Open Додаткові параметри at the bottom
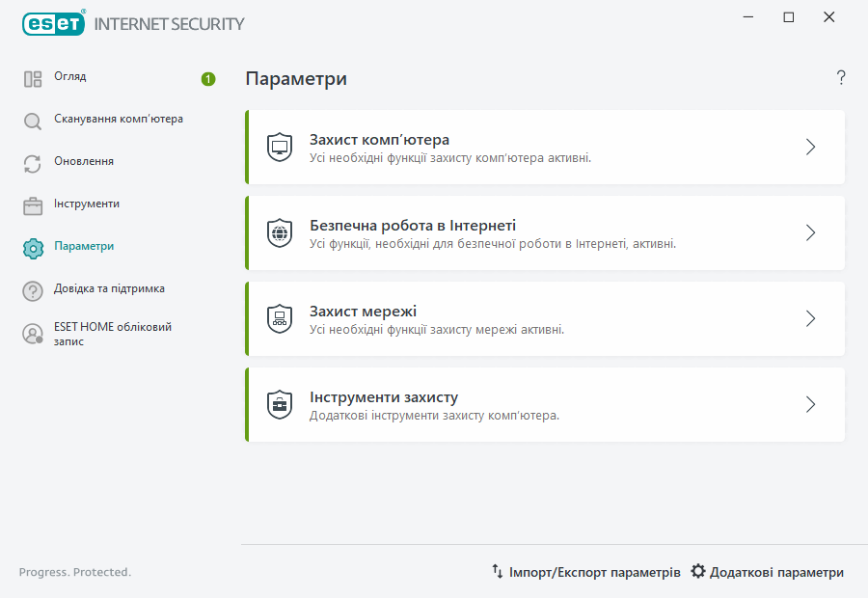This screenshot has height=598, width=868. (x=774, y=571)
